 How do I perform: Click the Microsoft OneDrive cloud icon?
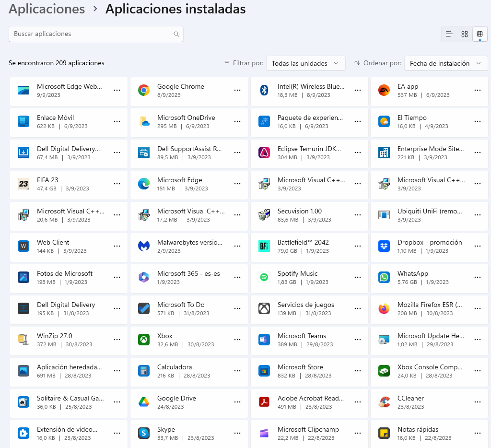pyautogui.click(x=144, y=121)
